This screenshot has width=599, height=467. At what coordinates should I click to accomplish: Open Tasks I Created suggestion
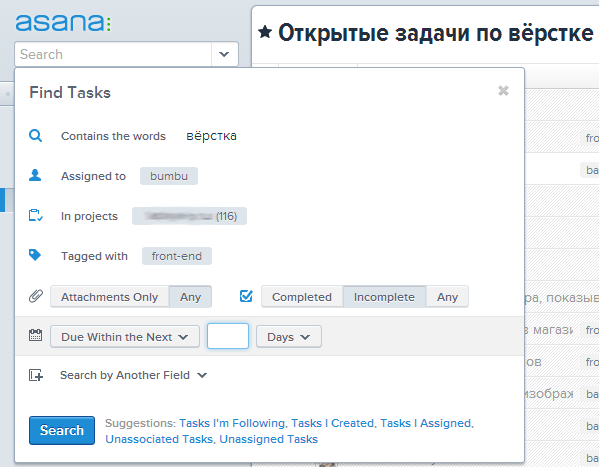(332, 423)
